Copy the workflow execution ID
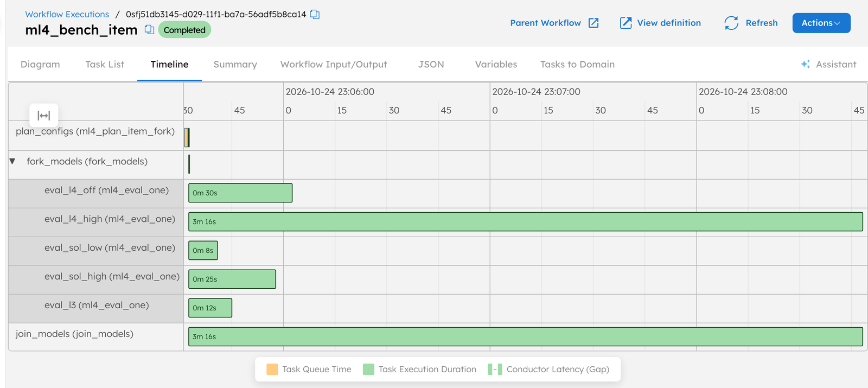868x388 pixels. point(315,15)
